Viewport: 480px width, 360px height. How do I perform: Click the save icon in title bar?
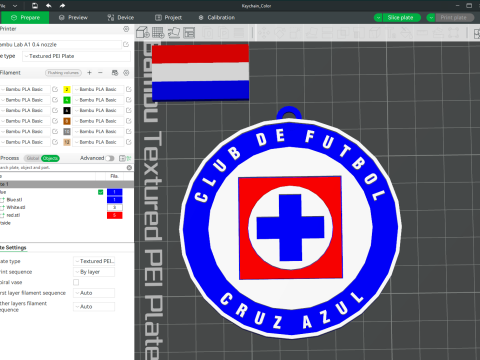click(35, 6)
